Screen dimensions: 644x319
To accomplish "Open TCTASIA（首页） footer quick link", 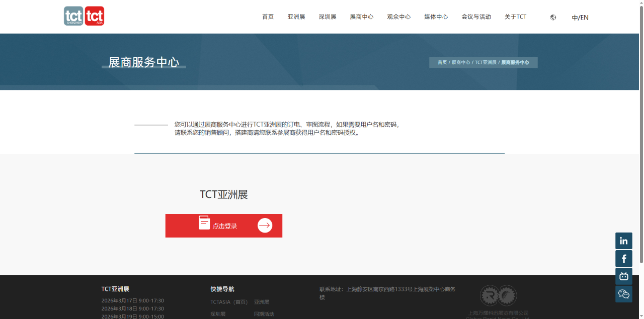I will tap(229, 302).
